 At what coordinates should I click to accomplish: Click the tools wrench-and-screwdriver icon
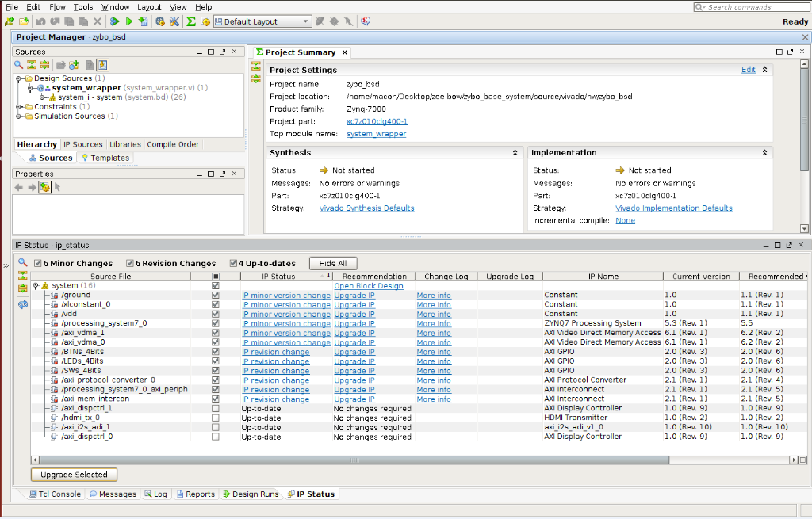174,21
